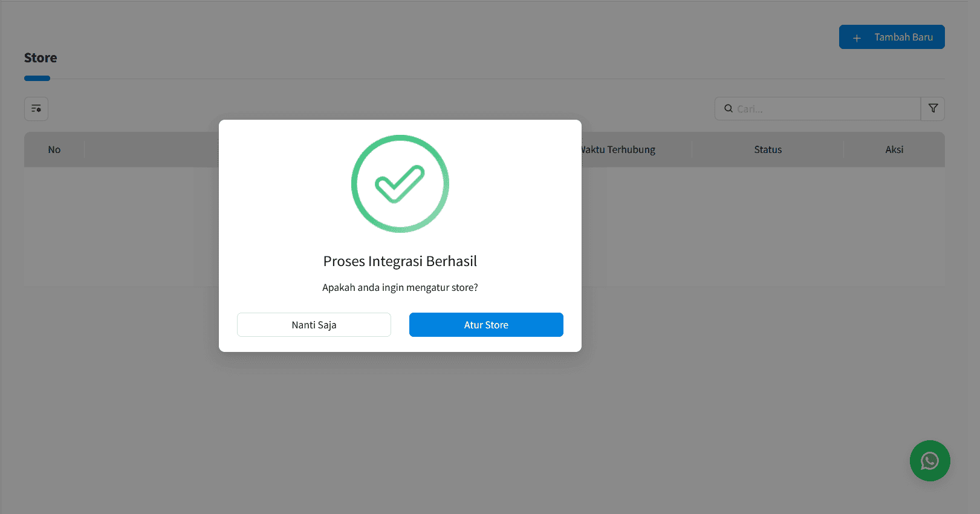Image resolution: width=980 pixels, height=514 pixels.
Task: Click the magnifier icon in search box
Action: (729, 109)
